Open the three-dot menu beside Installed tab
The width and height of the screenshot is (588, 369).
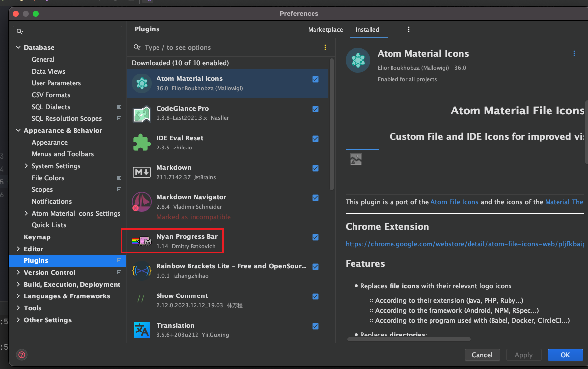[409, 29]
